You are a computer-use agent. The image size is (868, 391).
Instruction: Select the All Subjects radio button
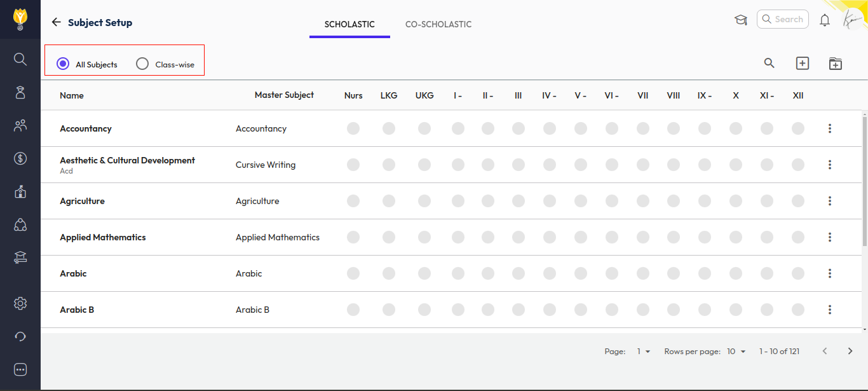click(x=63, y=64)
